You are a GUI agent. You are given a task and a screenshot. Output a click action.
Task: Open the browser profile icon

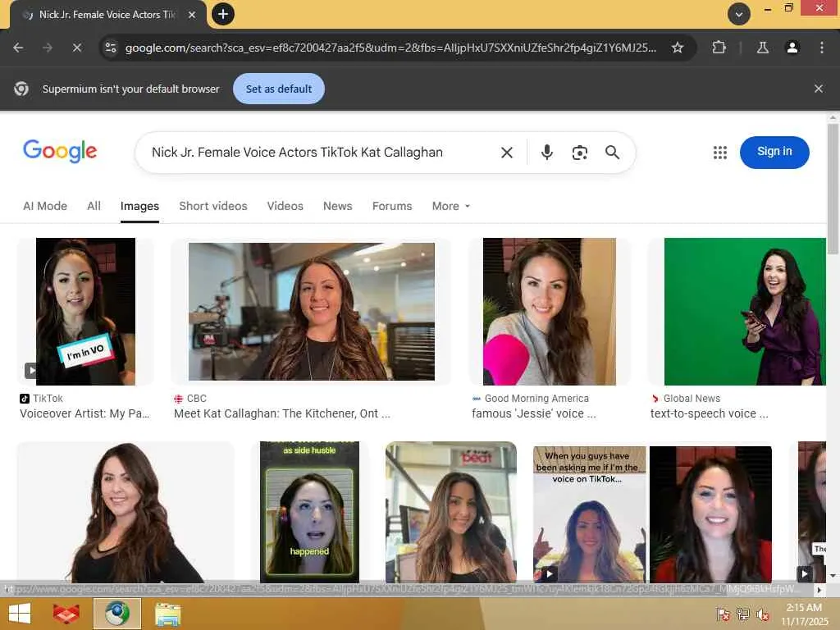point(792,48)
